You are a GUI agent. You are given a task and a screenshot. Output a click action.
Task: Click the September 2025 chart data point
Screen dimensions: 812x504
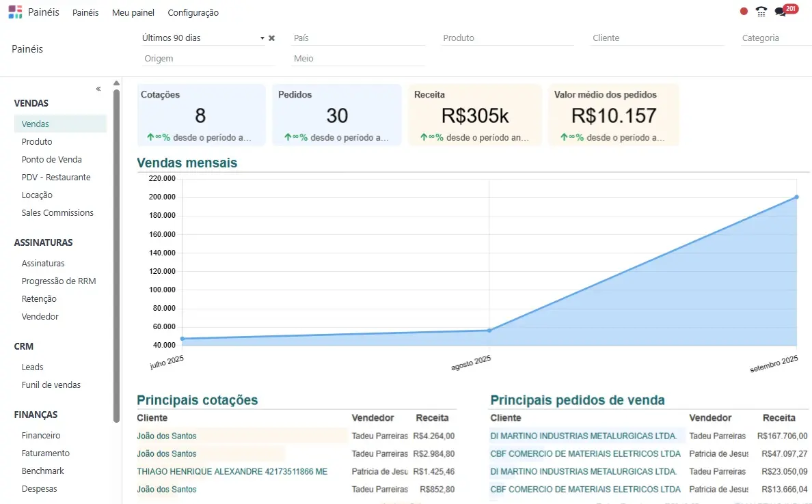[797, 197]
